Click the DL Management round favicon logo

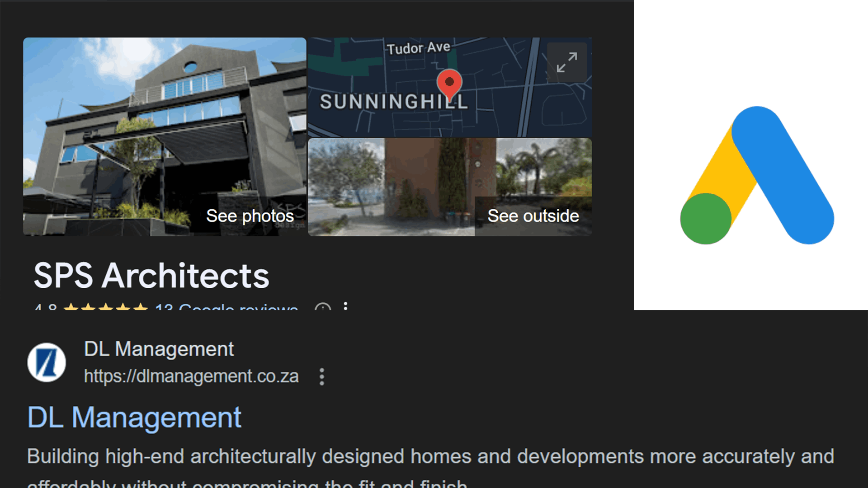point(47,362)
